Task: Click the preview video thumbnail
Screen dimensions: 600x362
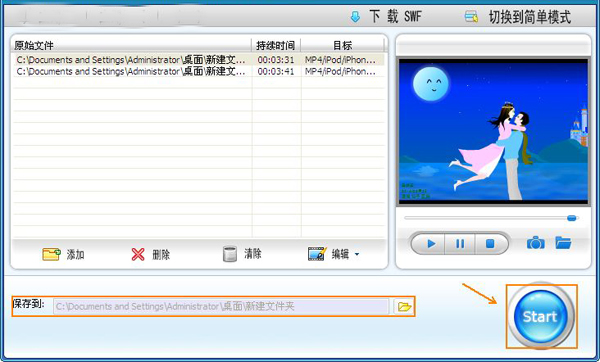Action: pos(493,130)
